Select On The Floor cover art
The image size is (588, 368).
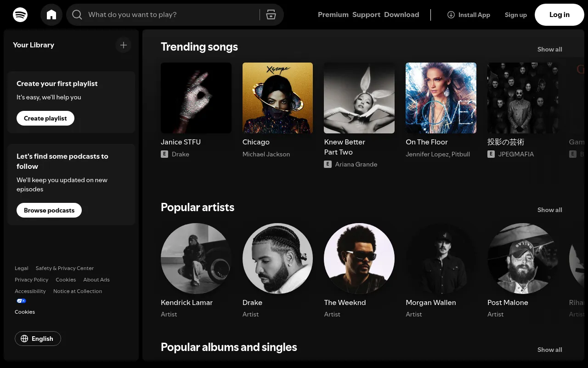point(441,98)
